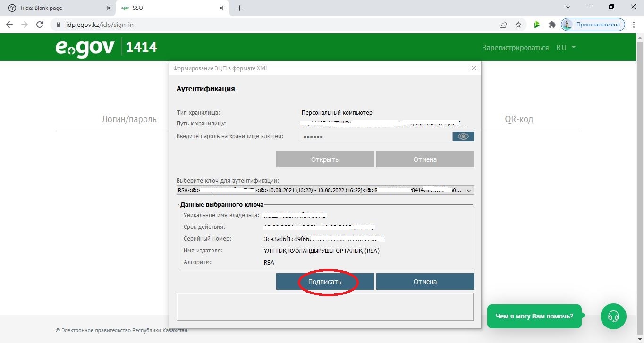This screenshot has height=343, width=644.
Task: Open the Приостановлена profile button
Action: (593, 25)
